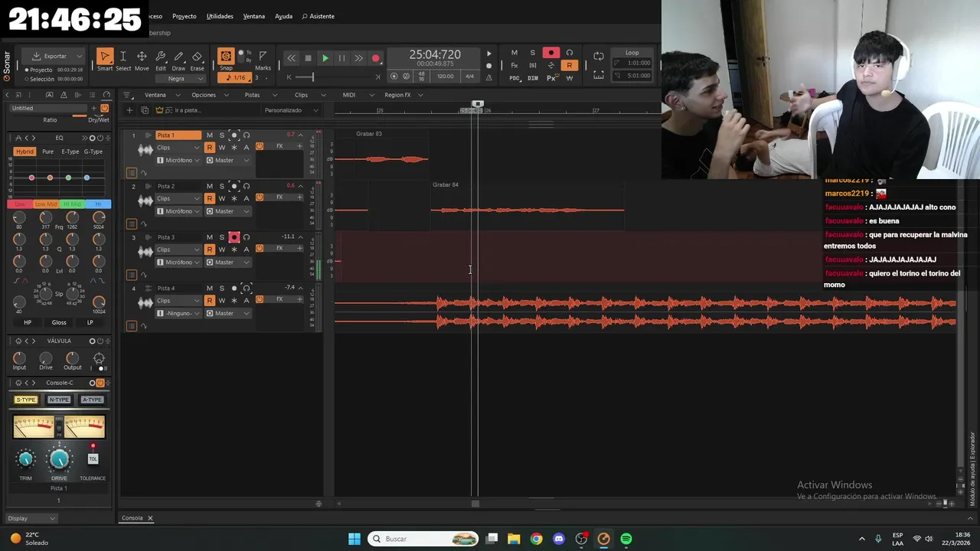Solo Pista 2
The width and height of the screenshot is (980, 551).
221,186
